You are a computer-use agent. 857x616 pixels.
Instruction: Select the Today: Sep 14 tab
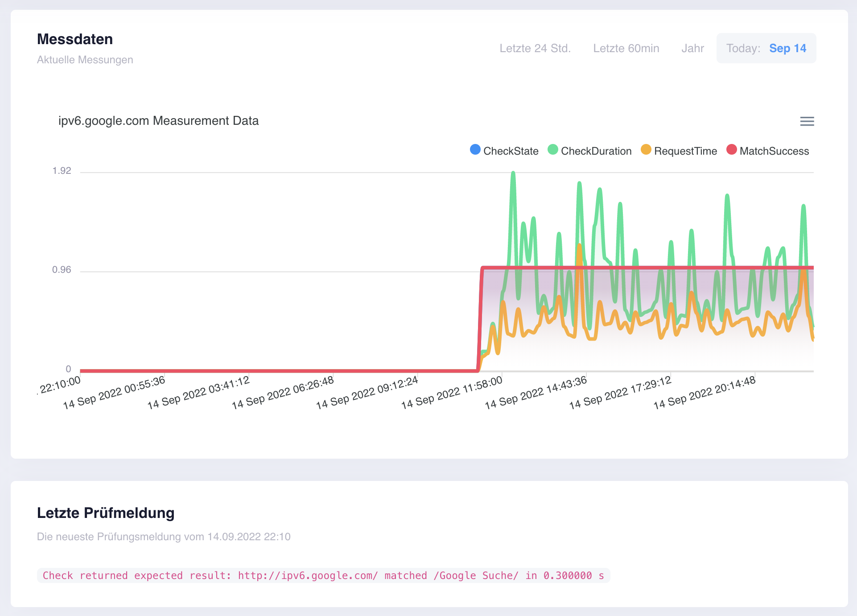[766, 48]
